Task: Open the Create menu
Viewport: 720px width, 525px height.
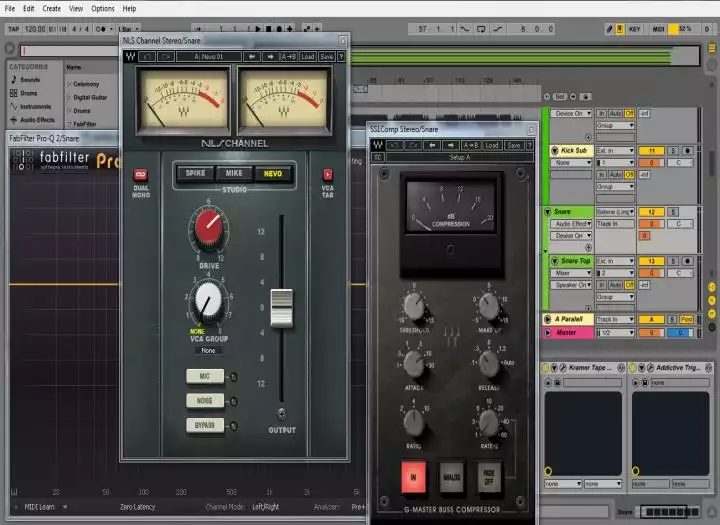Action: click(51, 8)
